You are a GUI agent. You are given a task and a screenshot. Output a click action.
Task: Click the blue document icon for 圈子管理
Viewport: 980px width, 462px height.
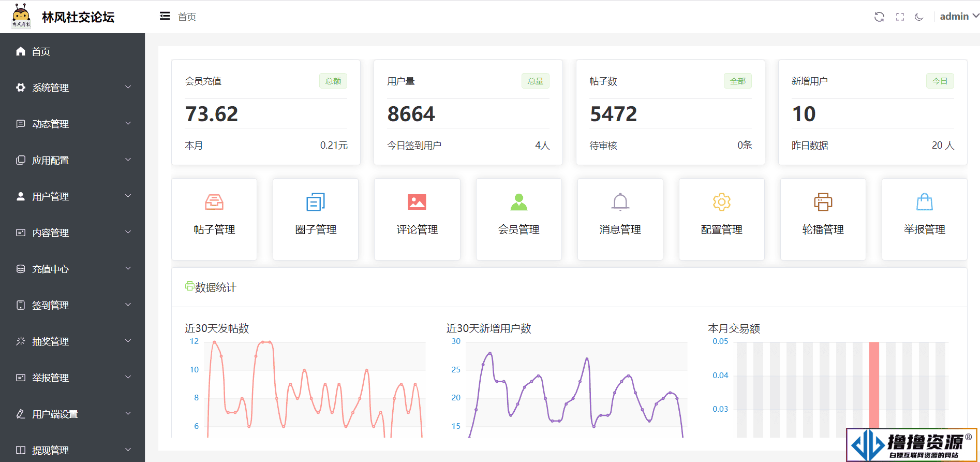[x=316, y=202]
